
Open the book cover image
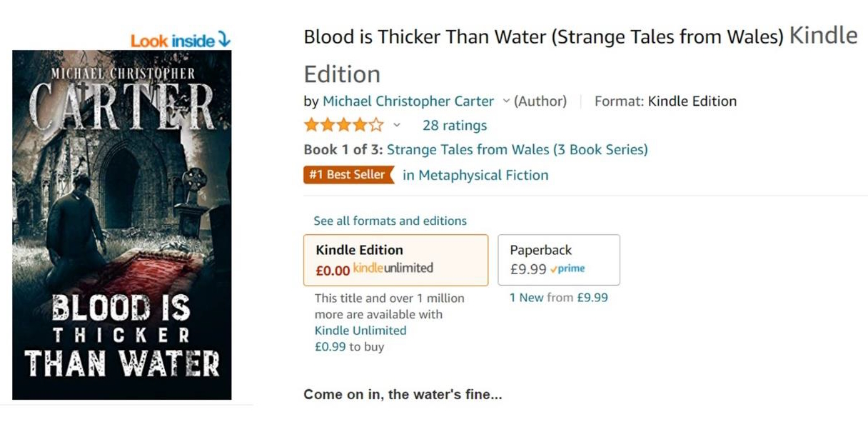[x=122, y=224]
